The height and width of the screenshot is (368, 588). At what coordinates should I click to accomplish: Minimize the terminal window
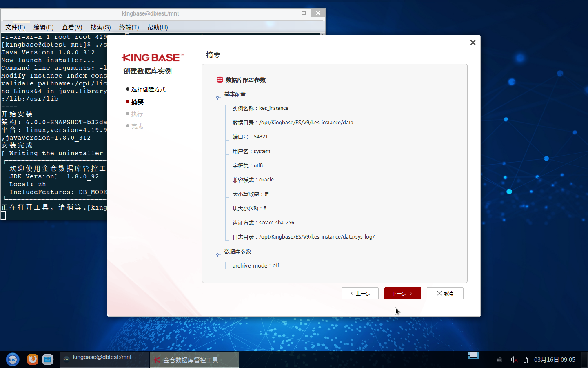(x=290, y=13)
